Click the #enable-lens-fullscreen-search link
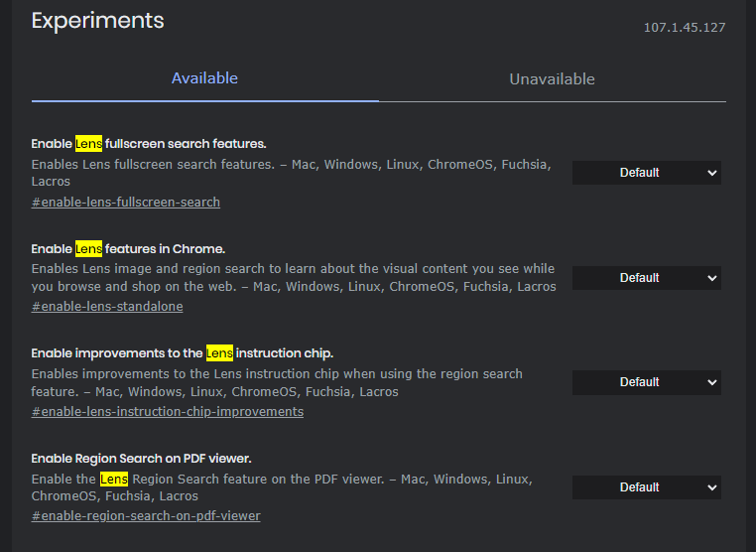The height and width of the screenshot is (552, 756). (126, 203)
